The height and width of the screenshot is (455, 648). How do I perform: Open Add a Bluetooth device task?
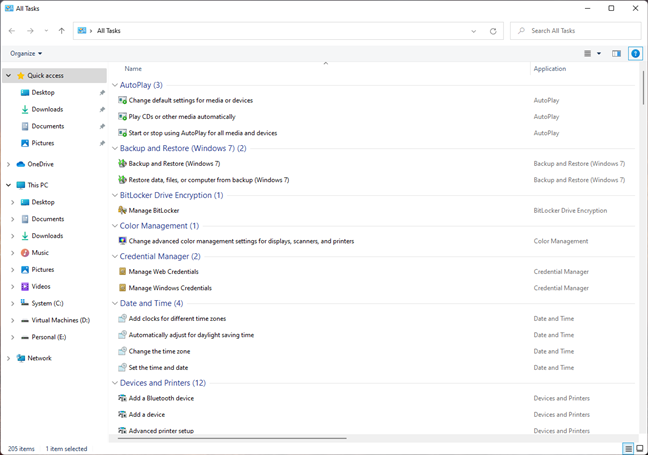click(161, 398)
